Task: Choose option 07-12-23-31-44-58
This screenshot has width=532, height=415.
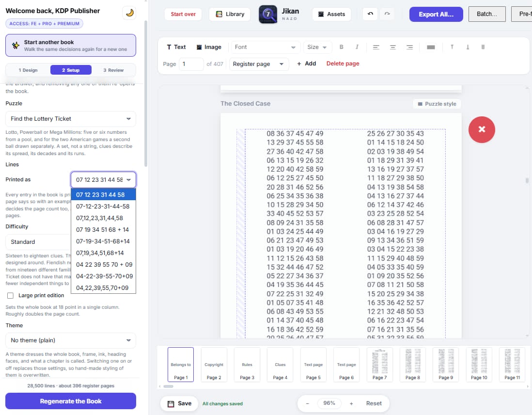Action: tap(104, 206)
